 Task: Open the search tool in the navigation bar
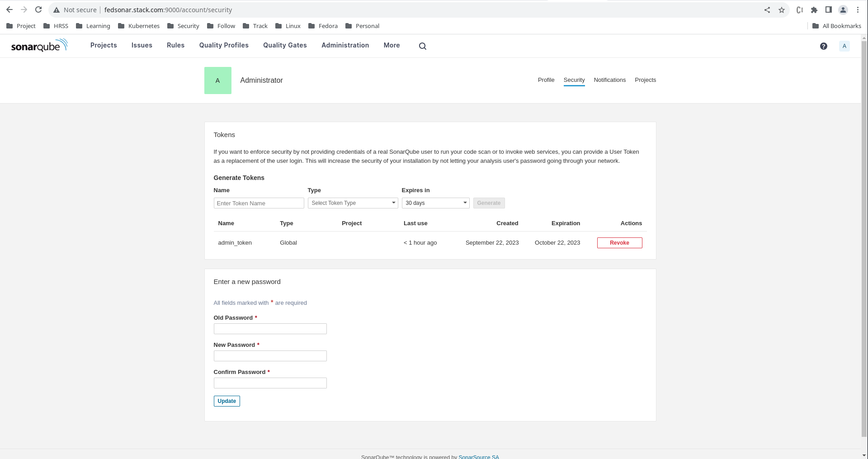coord(422,46)
